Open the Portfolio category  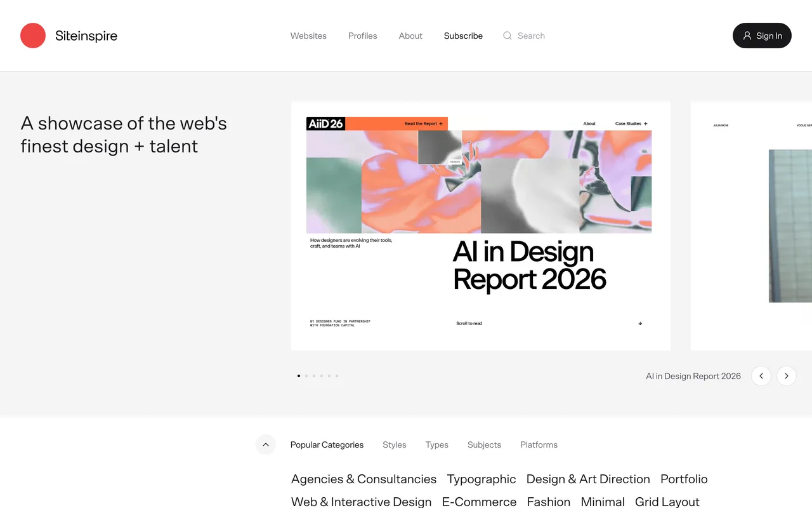[x=684, y=479]
